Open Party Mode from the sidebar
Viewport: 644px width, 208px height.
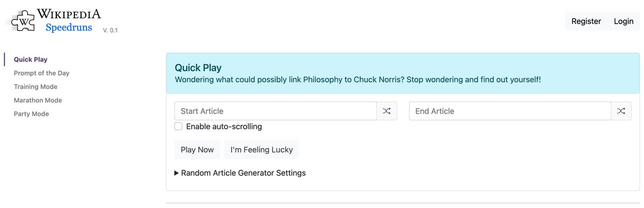pos(31,114)
